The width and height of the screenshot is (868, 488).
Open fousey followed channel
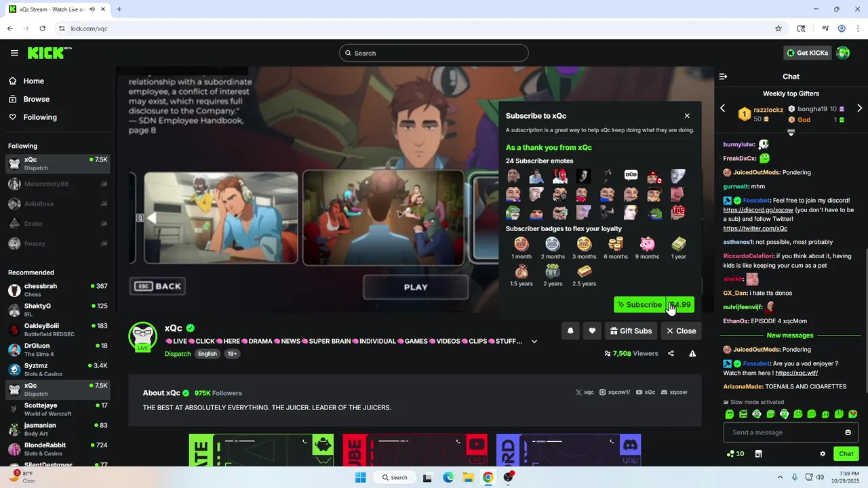point(58,243)
